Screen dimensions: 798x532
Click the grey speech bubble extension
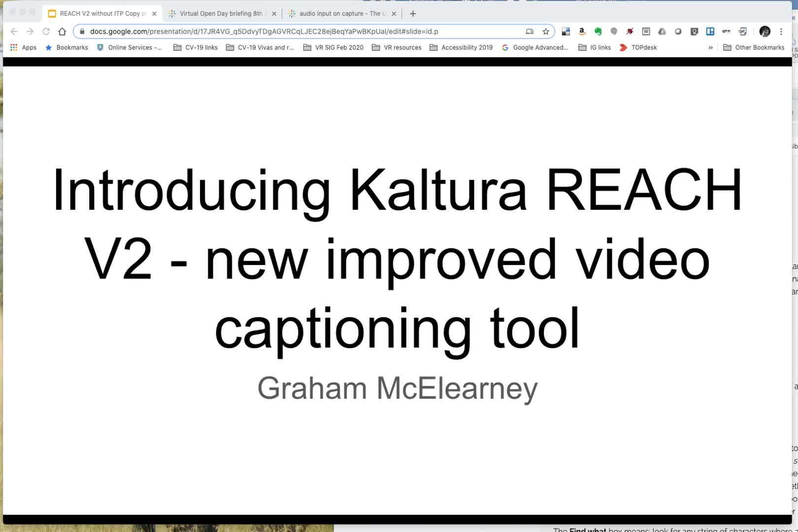pyautogui.click(x=614, y=32)
